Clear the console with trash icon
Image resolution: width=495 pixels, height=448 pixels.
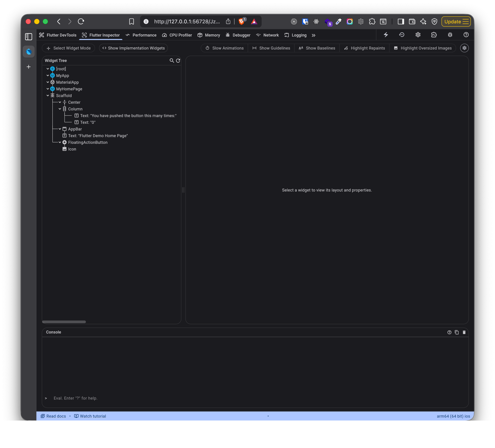(464, 332)
